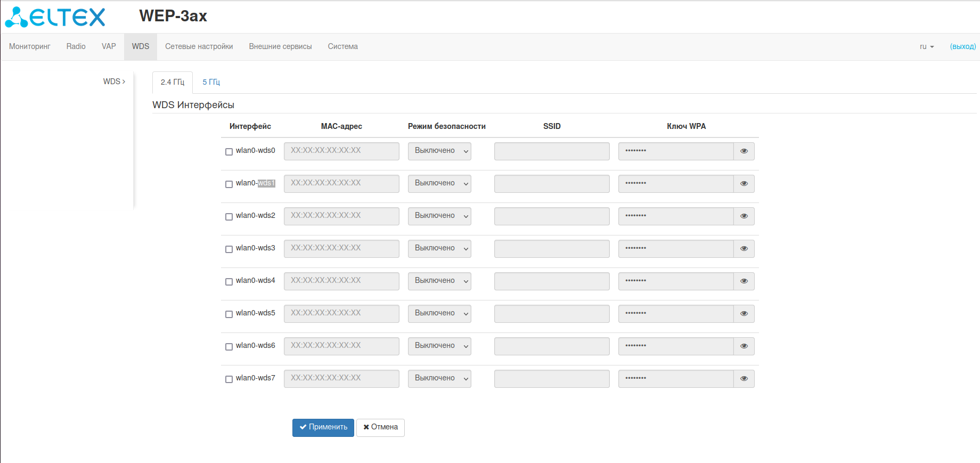Open Сетевые настройки menu
Image resolution: width=980 pixels, height=463 pixels.
pyautogui.click(x=199, y=47)
